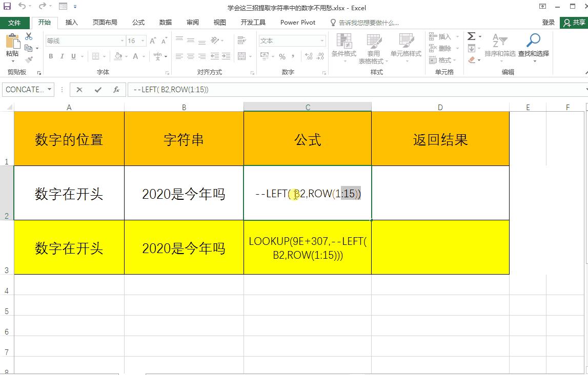Switch to the 插入 ribbon tab
The height and width of the screenshot is (375, 588).
(x=71, y=22)
